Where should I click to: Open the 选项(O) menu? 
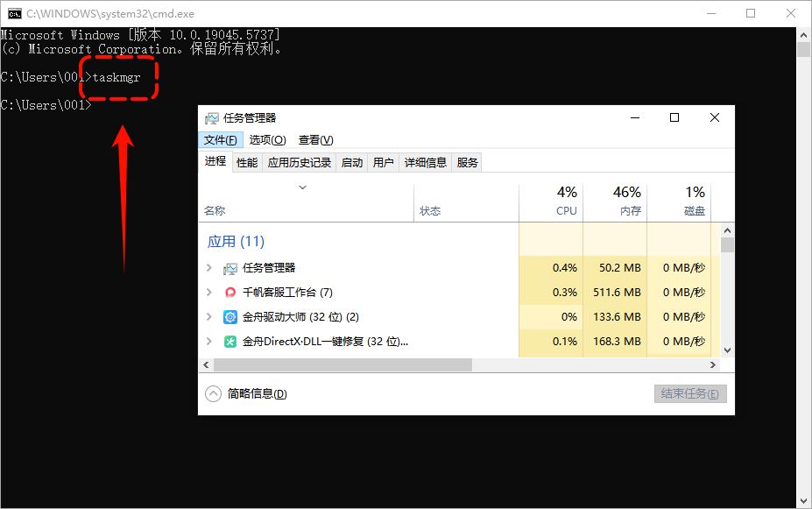267,140
